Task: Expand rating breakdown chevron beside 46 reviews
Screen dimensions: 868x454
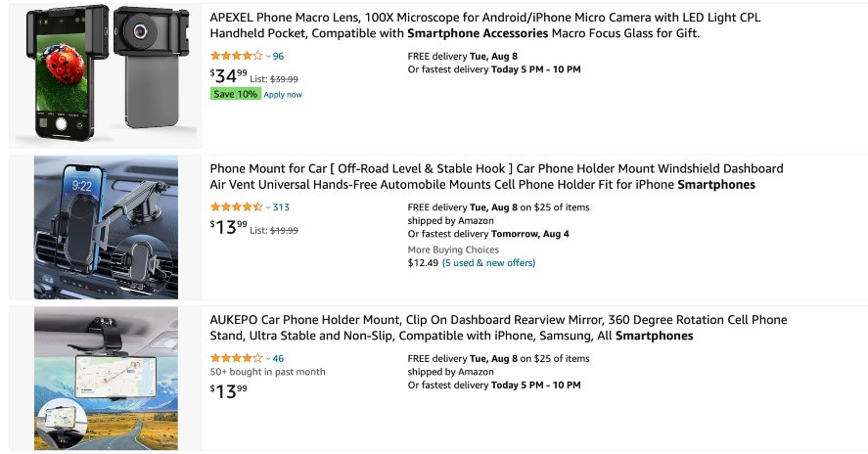Action: [x=268, y=360]
